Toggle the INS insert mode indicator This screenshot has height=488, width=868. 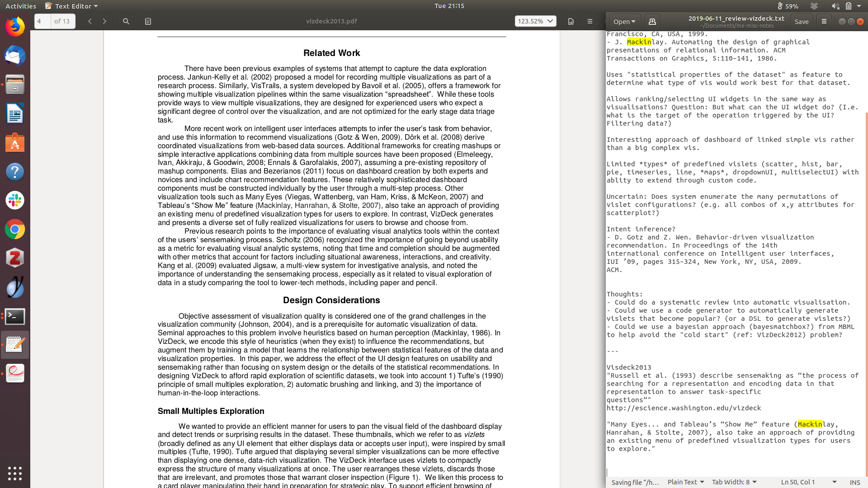click(x=854, y=482)
